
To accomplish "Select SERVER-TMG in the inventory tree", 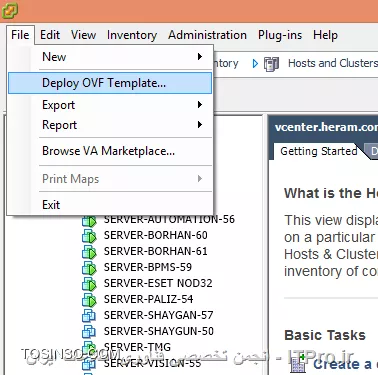I will coord(137,347).
